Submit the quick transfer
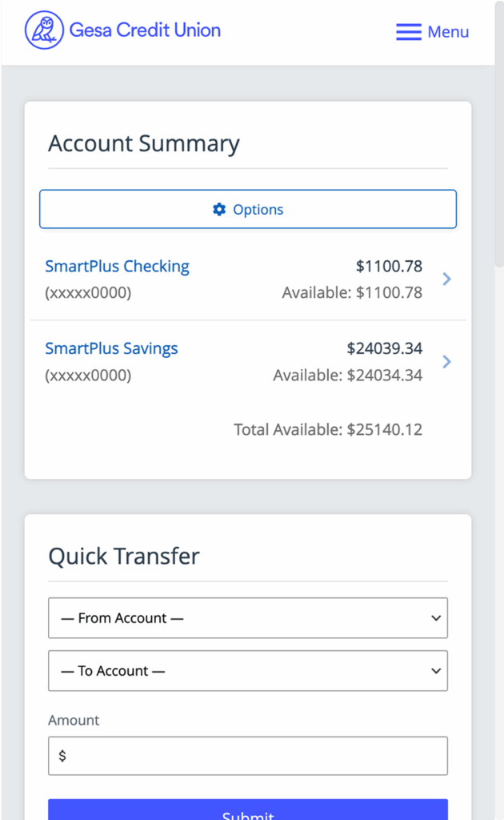Viewport: 504px width, 820px height. [247, 810]
